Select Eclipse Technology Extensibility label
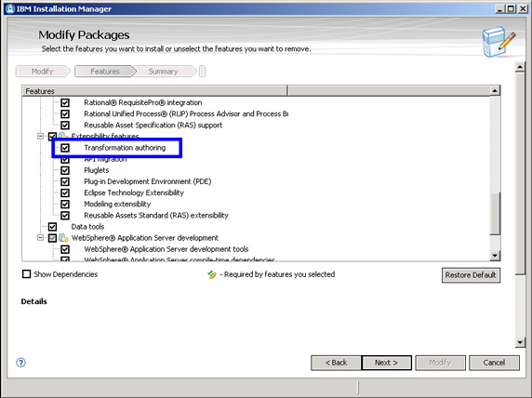Image resolution: width=532 pixels, height=398 pixels. click(134, 192)
